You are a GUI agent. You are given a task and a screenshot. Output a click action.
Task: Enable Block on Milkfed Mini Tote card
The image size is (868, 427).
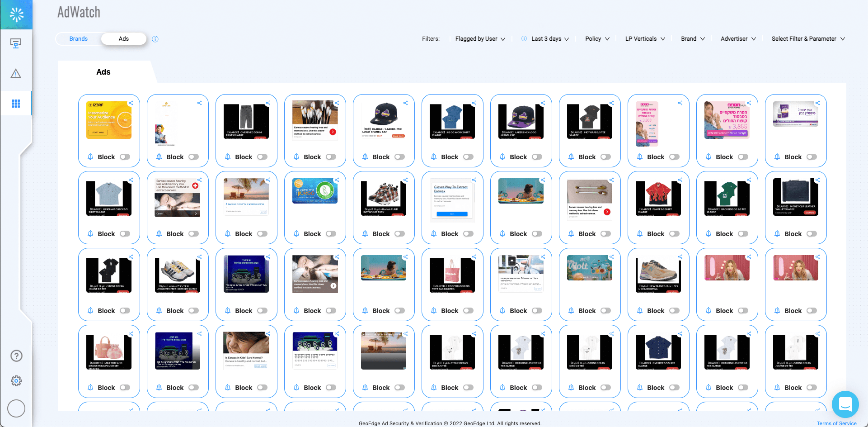click(x=125, y=388)
